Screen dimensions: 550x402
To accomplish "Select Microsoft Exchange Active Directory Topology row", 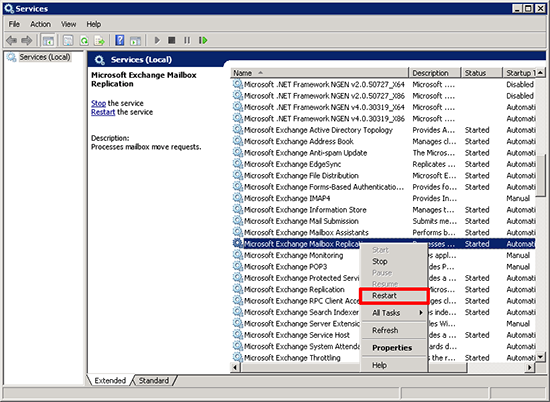I will 383,130.
